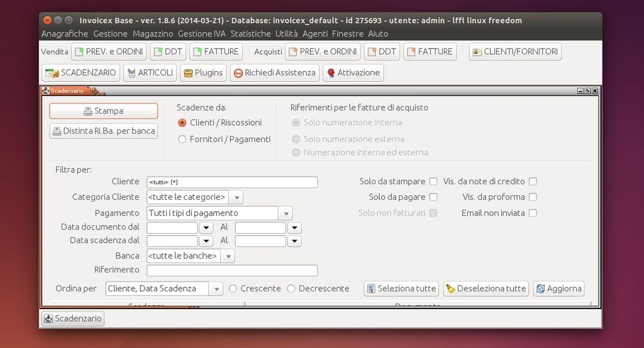Open ARTICOLI from the toolbar
Image resolution: width=644 pixels, height=348 pixels.
[x=150, y=73]
